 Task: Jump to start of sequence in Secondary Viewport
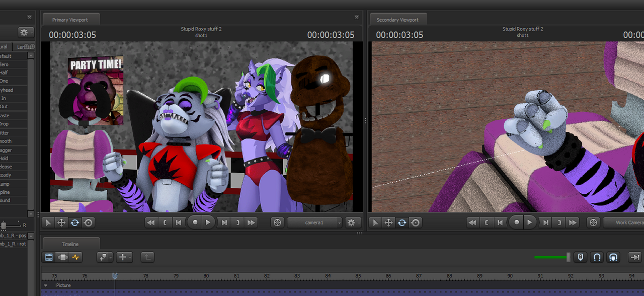click(472, 222)
